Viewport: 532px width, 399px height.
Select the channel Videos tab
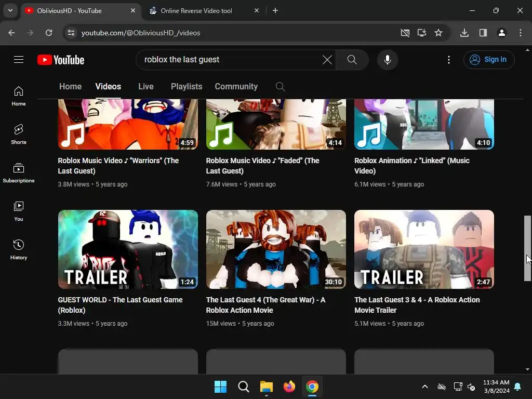(108, 87)
